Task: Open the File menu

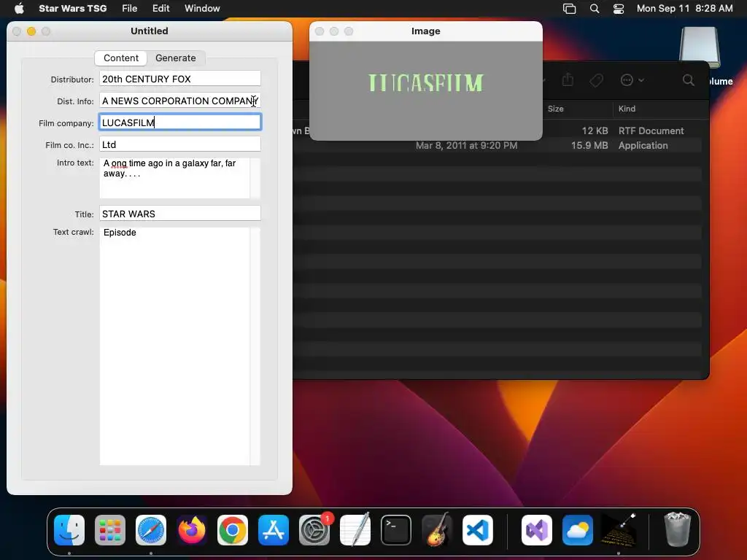Action: [x=130, y=8]
